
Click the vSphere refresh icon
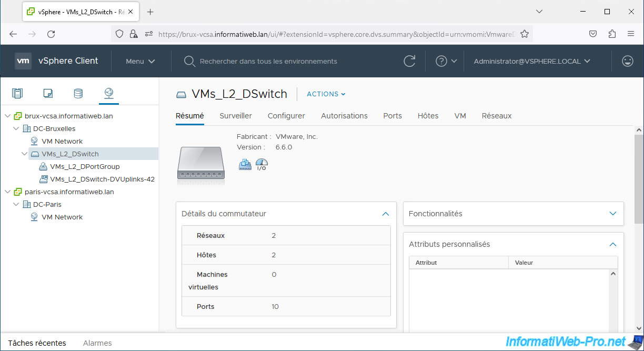pos(409,61)
